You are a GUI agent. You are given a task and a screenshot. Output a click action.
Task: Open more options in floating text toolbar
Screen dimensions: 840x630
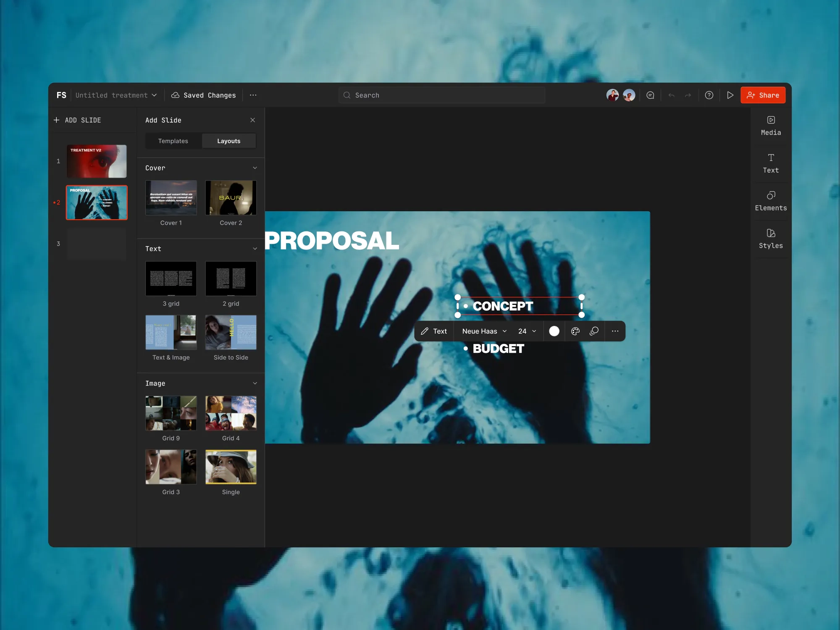tap(615, 331)
